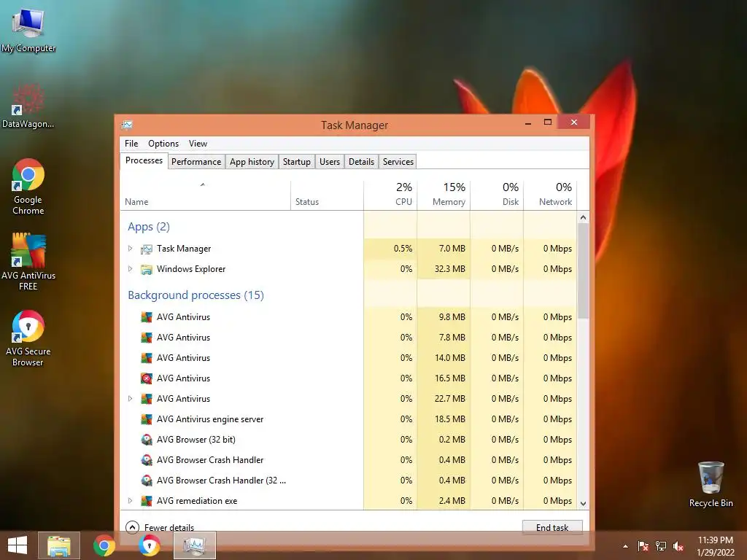This screenshot has width=747, height=560.
Task: Switch to the Details tab
Action: pyautogui.click(x=361, y=162)
